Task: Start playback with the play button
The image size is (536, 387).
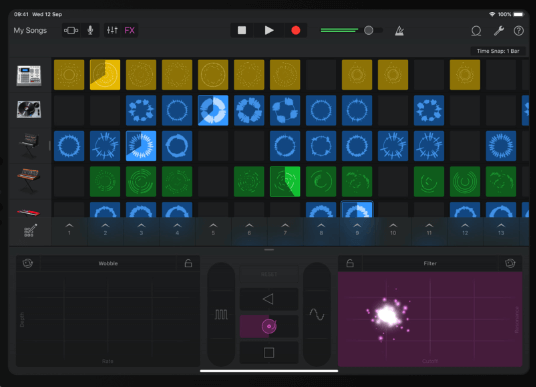Action: 269,30
